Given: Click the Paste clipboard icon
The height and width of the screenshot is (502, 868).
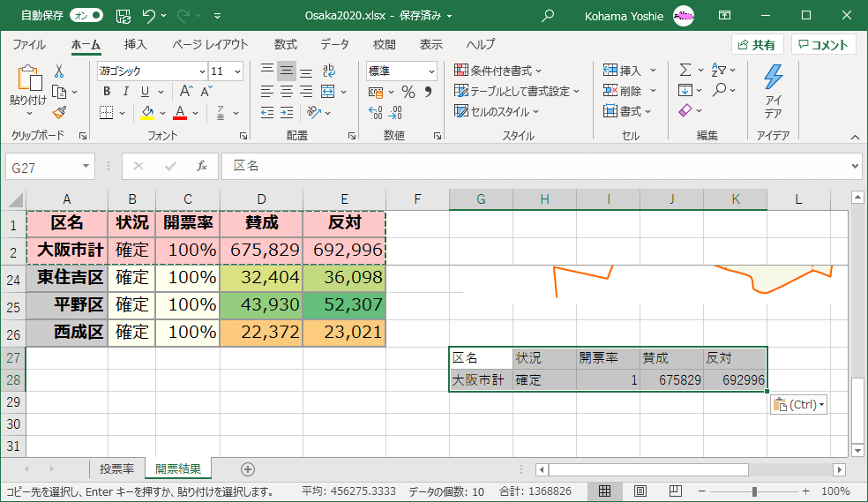Looking at the screenshot, I should pyautogui.click(x=29, y=78).
